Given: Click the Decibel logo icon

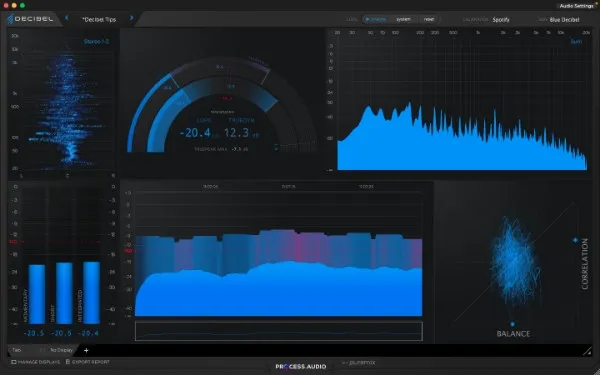Looking at the screenshot, I should click(10, 19).
